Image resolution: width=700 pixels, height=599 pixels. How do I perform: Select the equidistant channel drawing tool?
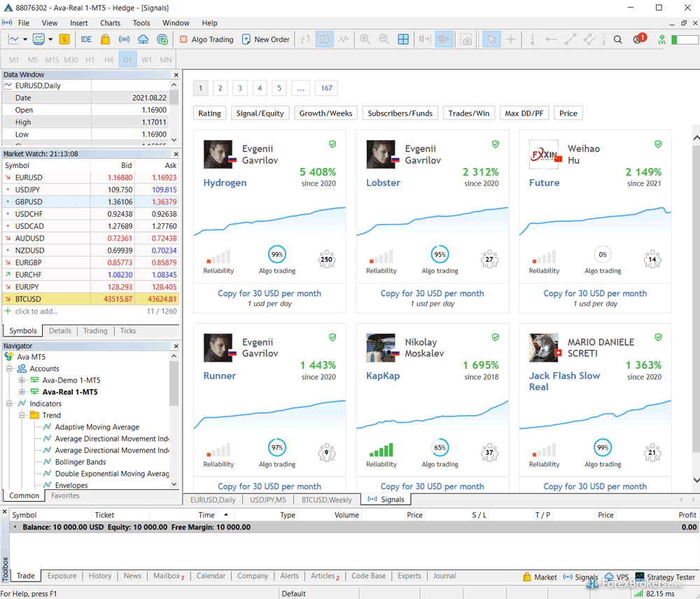pyautogui.click(x=589, y=39)
